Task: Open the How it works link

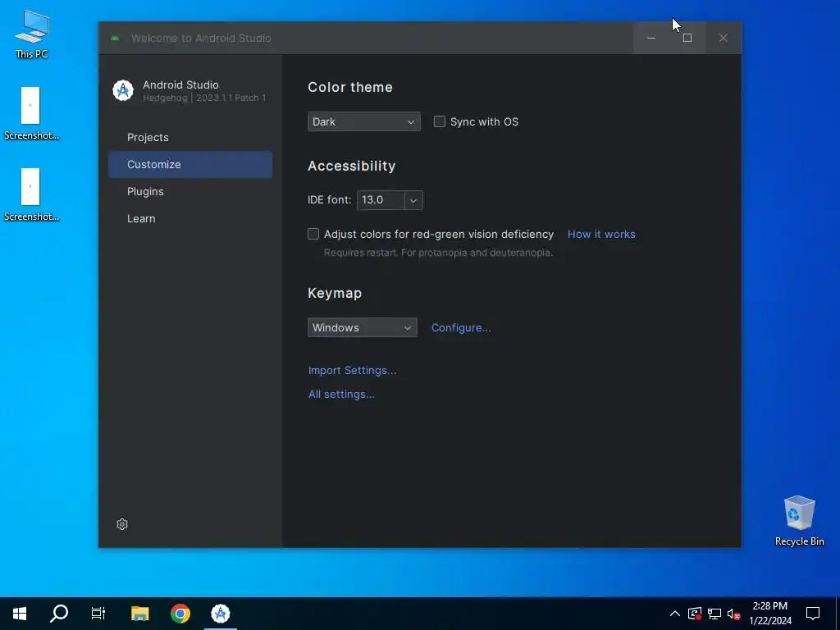Action: 601,234
